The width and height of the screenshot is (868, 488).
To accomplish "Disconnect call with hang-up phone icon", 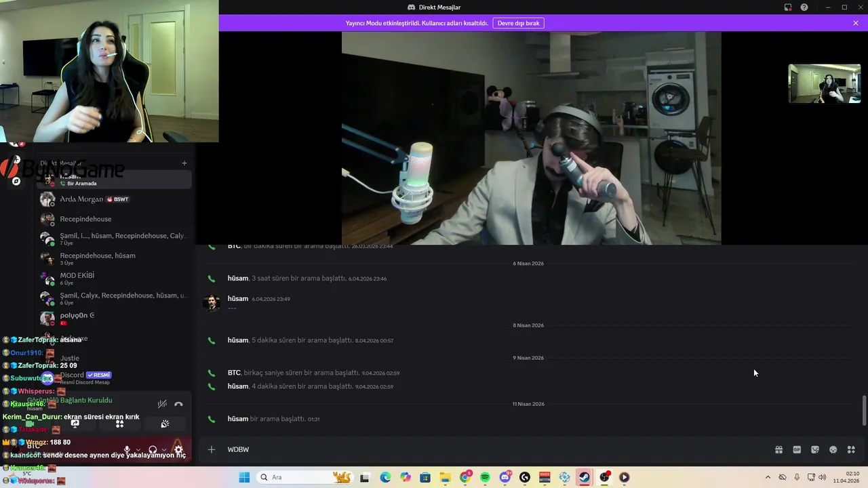I will click(178, 404).
